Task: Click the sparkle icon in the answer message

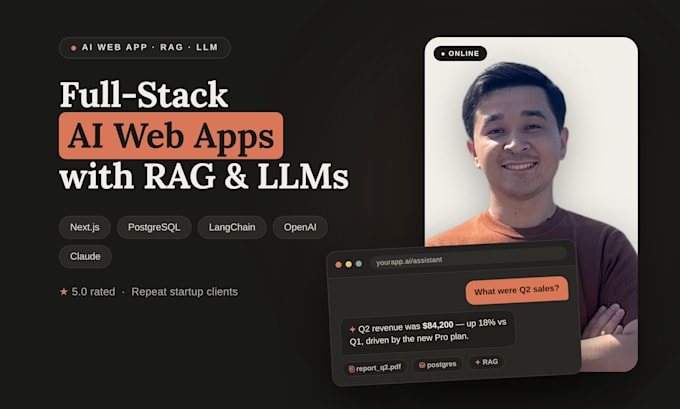Action: click(x=353, y=329)
